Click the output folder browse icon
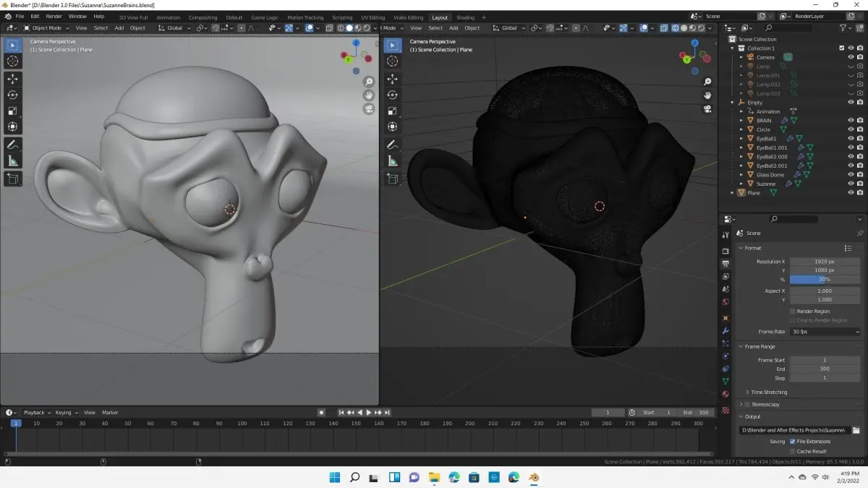 pos(856,430)
